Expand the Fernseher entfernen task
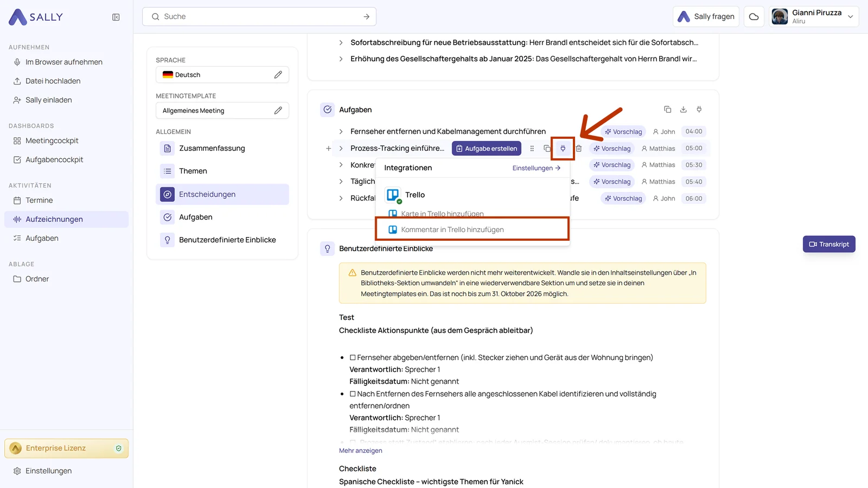The image size is (868, 488). (x=341, y=132)
